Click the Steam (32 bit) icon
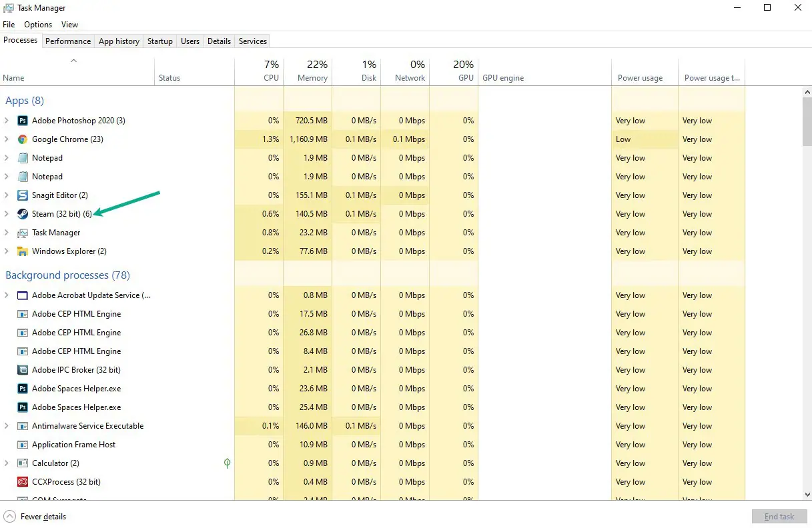Image resolution: width=812 pixels, height=528 pixels. pos(22,214)
